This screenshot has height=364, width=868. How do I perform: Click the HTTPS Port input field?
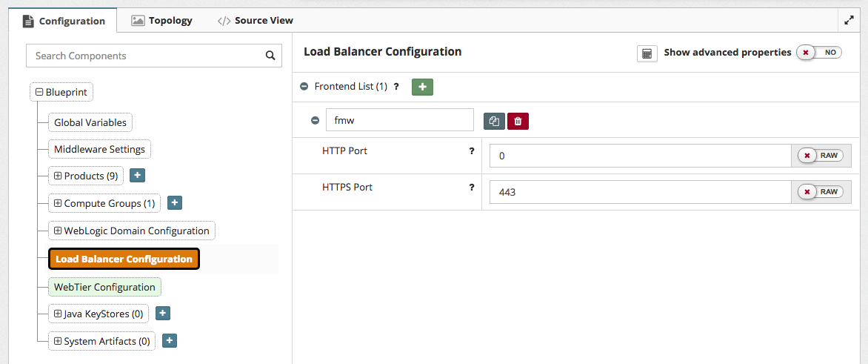640,192
